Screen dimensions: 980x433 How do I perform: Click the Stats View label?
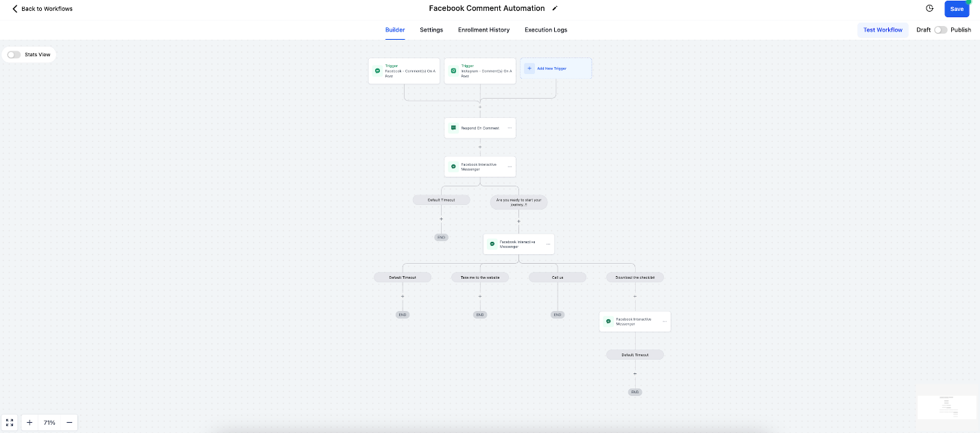pos(38,55)
